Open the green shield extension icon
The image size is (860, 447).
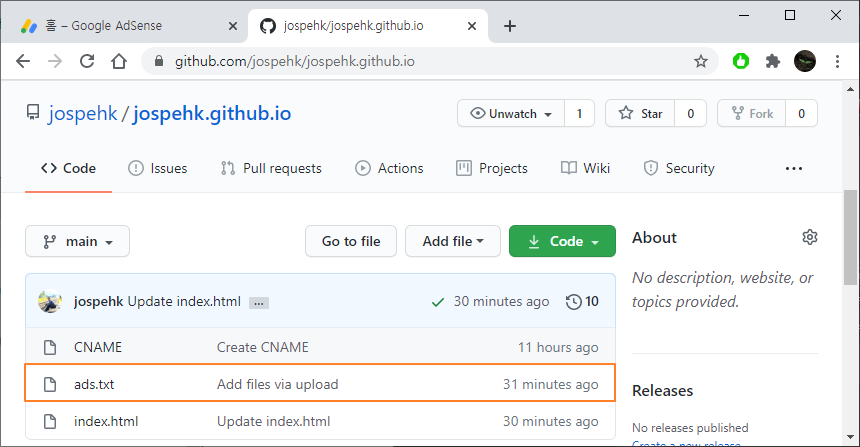point(741,61)
